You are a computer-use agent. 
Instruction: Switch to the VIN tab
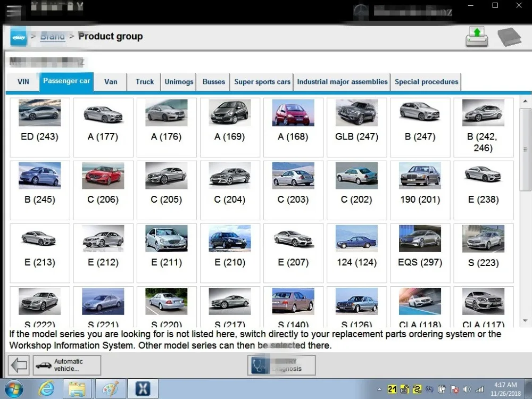coord(23,82)
